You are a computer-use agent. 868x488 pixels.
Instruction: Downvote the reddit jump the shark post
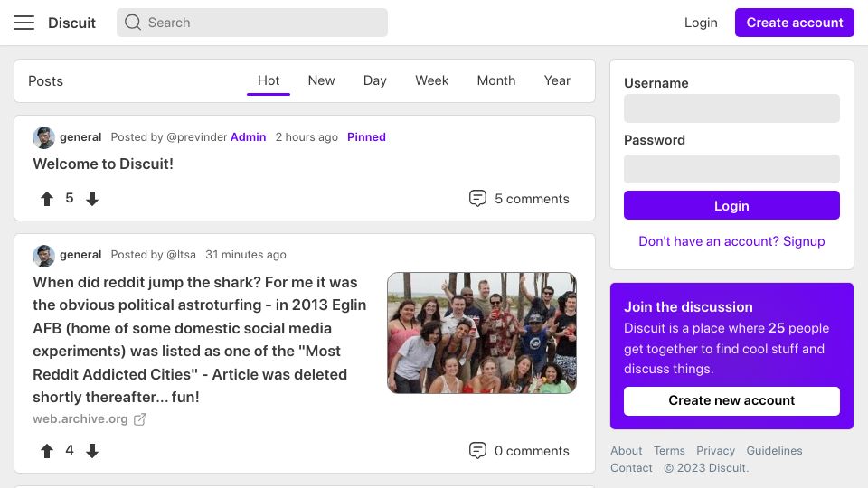point(92,451)
